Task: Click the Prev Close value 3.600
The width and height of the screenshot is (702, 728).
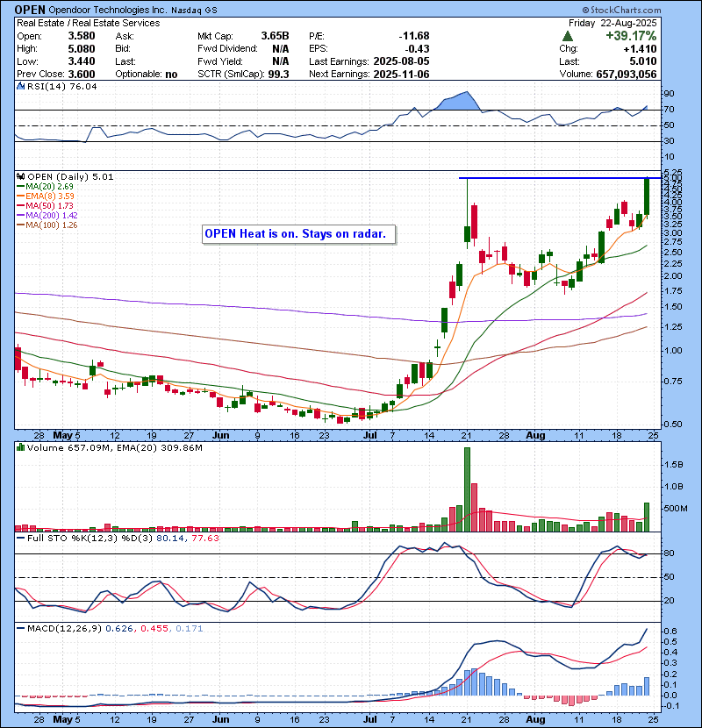Action: click(82, 75)
